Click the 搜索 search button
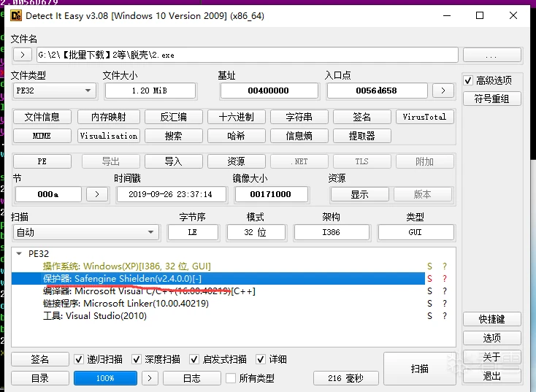 point(173,136)
